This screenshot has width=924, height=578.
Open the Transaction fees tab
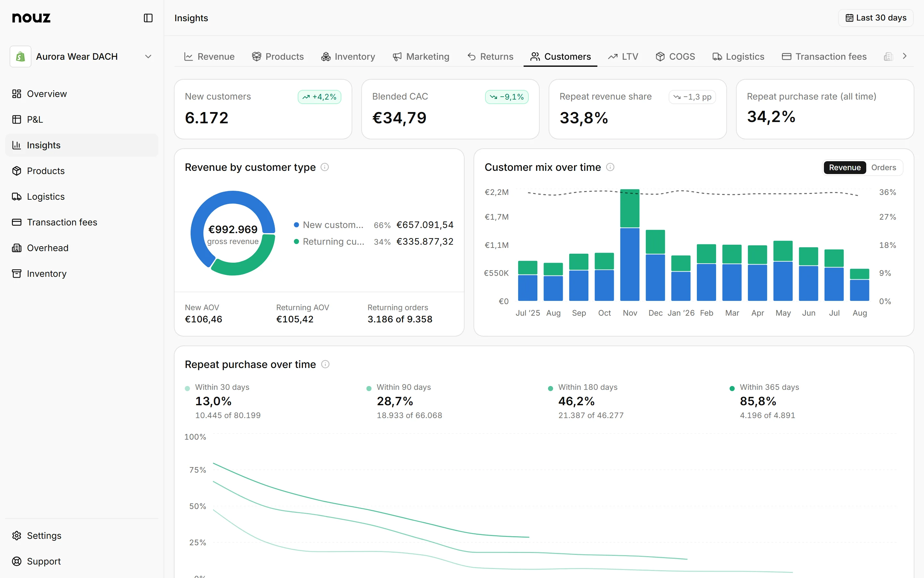click(x=824, y=57)
